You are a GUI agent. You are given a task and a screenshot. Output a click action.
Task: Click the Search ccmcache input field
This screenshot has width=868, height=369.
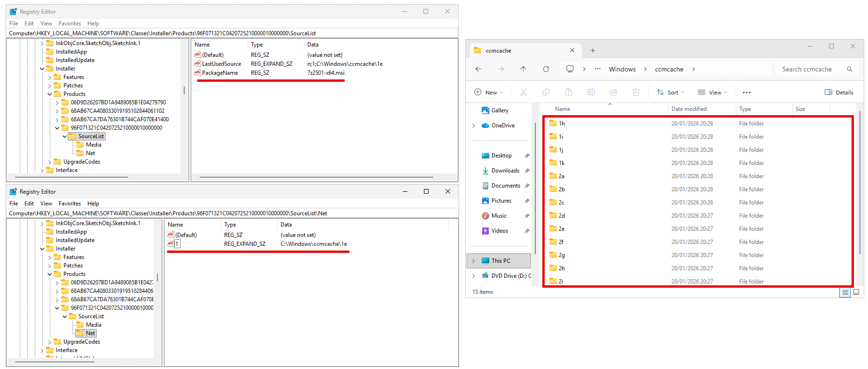pyautogui.click(x=811, y=69)
